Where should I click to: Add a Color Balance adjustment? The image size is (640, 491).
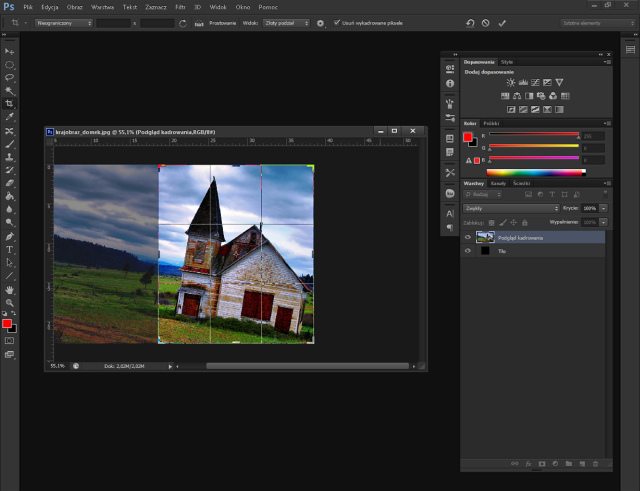coord(517,96)
